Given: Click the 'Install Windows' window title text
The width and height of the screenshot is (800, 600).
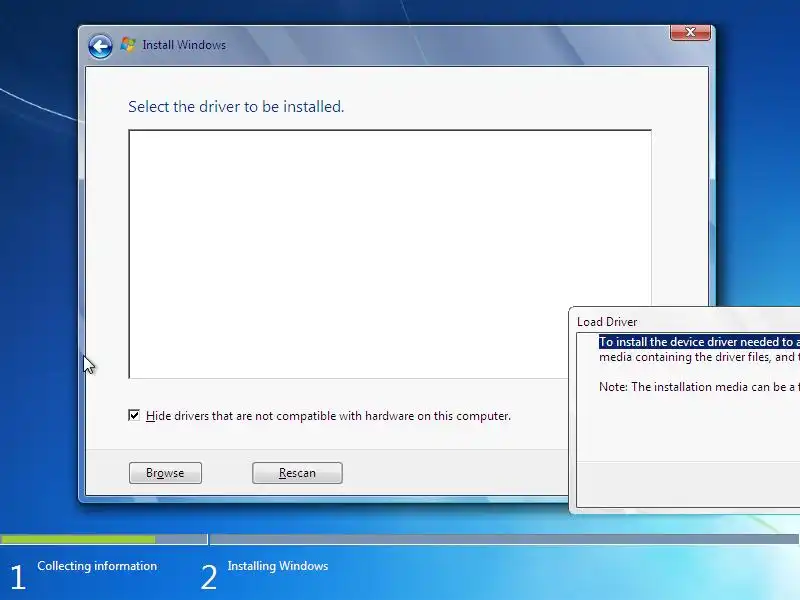Looking at the screenshot, I should 184,45.
